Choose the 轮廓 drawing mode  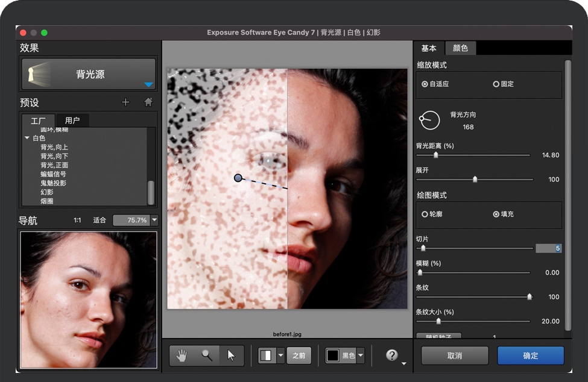point(425,214)
